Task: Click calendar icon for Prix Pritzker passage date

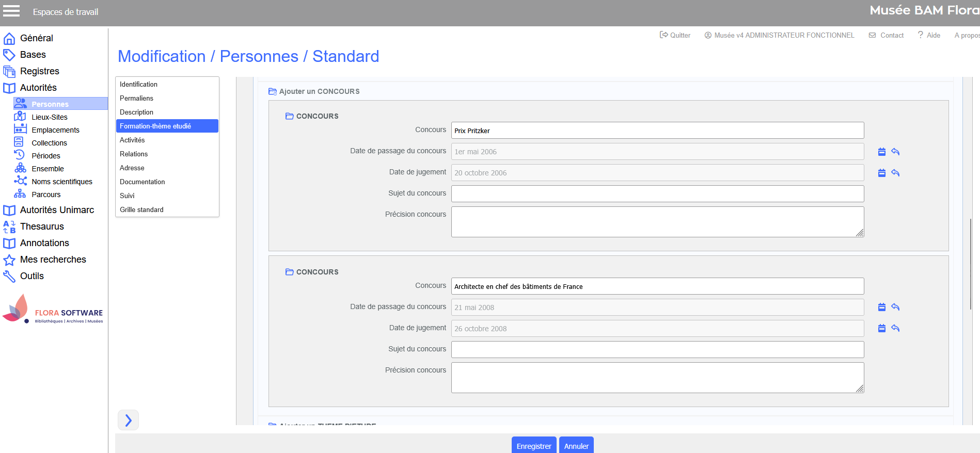Action: pyautogui.click(x=882, y=152)
